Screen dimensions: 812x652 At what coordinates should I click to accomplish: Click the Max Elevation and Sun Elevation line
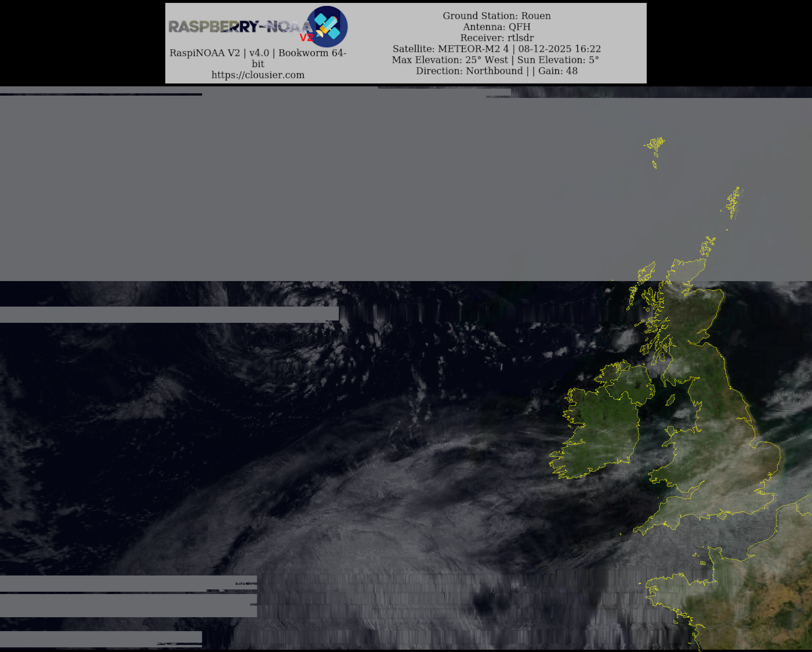pos(495,60)
